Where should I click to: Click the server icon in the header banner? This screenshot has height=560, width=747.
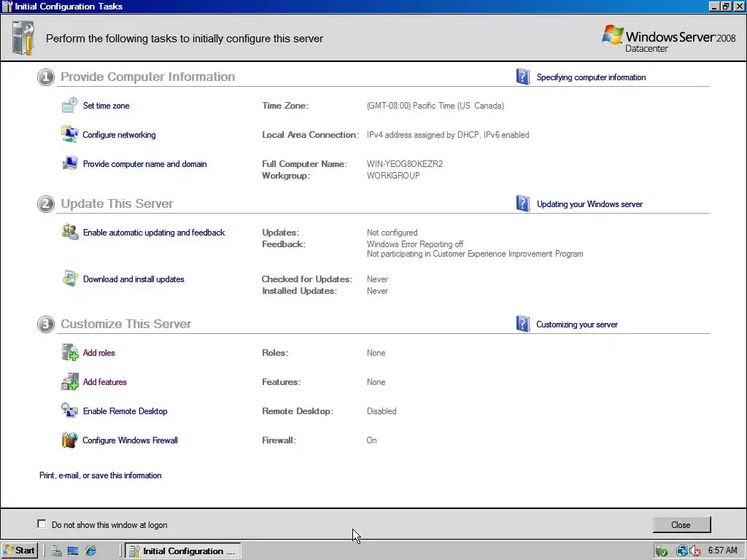click(23, 38)
